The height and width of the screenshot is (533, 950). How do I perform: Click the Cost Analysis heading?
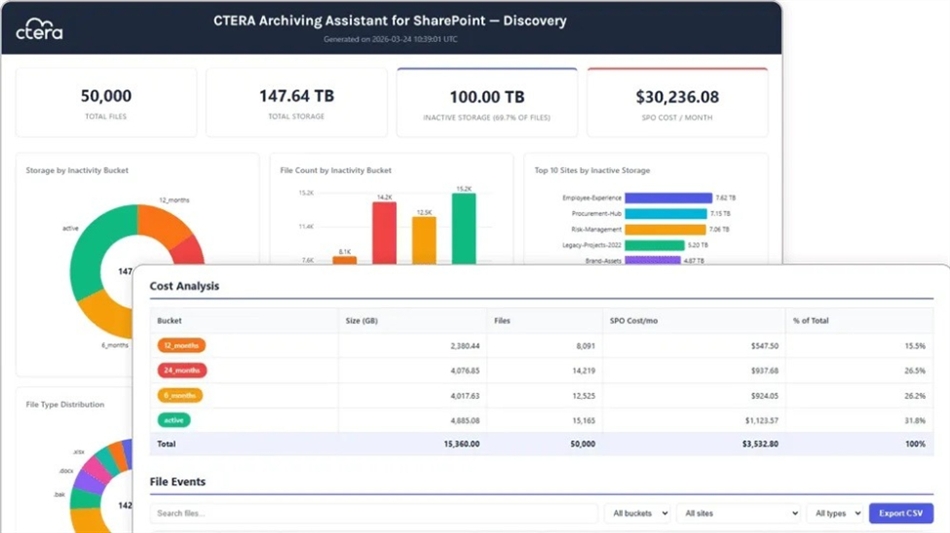pyautogui.click(x=184, y=286)
